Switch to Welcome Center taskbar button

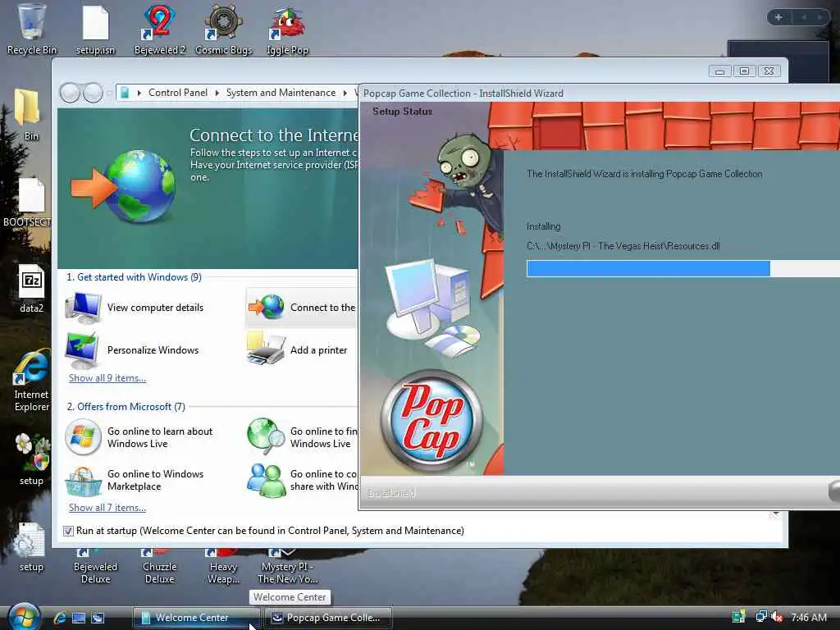(195, 618)
